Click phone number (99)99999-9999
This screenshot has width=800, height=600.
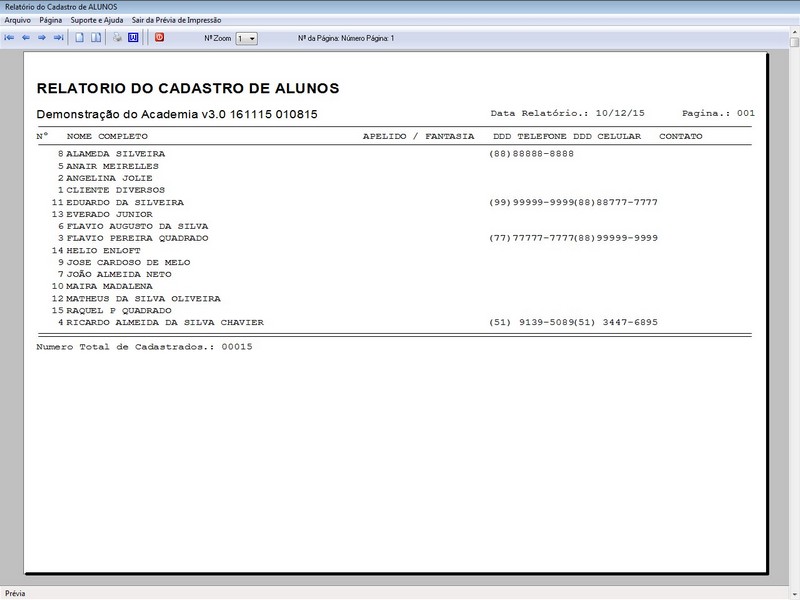[x=531, y=203]
